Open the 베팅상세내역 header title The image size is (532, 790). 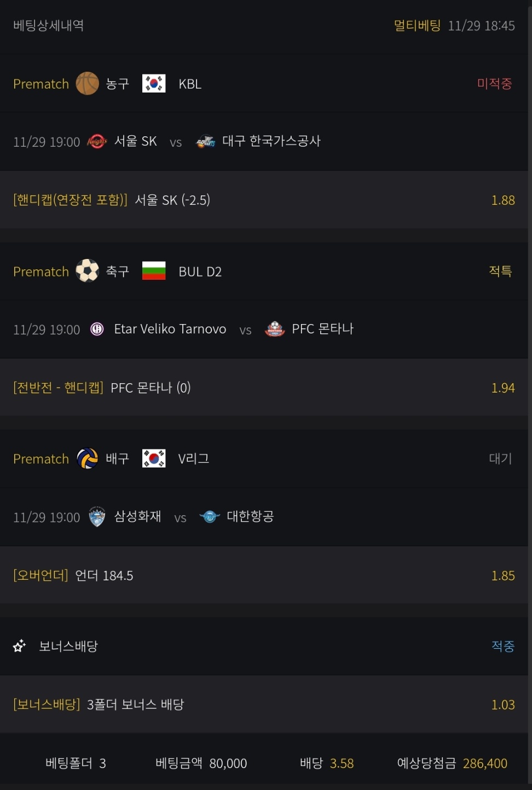[48, 26]
